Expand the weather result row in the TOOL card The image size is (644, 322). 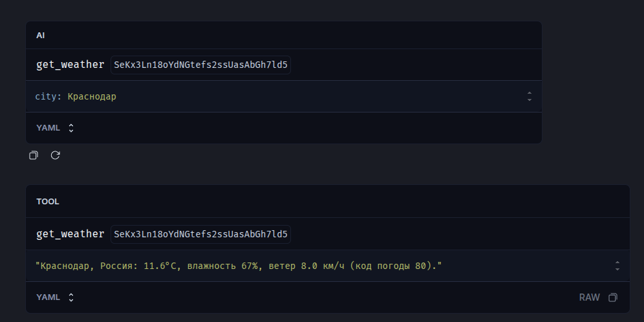(617, 266)
